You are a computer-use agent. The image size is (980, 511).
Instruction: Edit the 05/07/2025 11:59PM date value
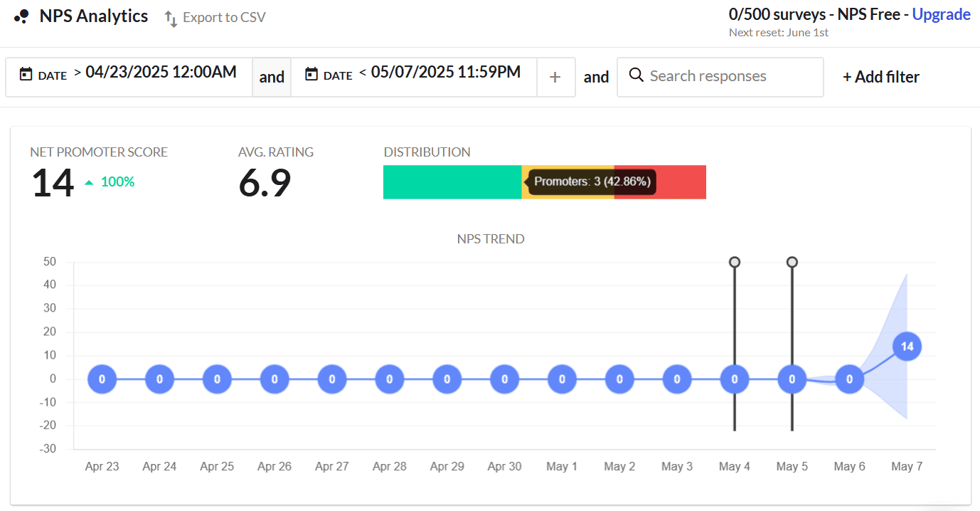(x=445, y=72)
